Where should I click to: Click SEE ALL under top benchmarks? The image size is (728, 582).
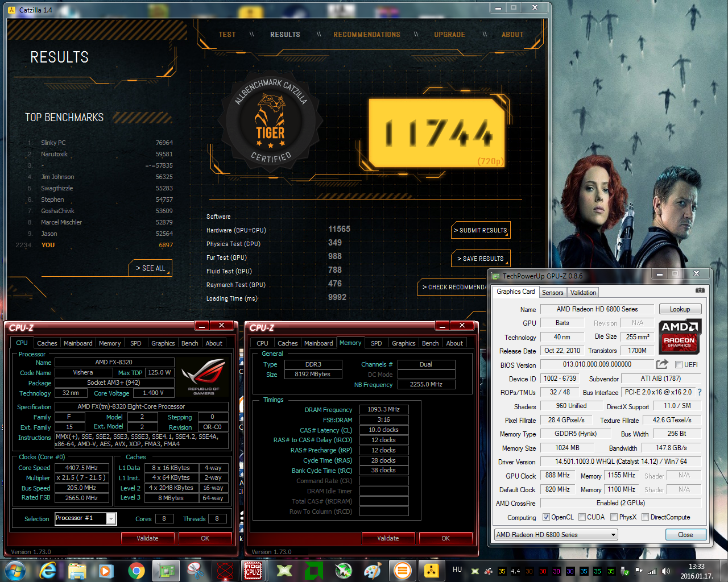(150, 268)
